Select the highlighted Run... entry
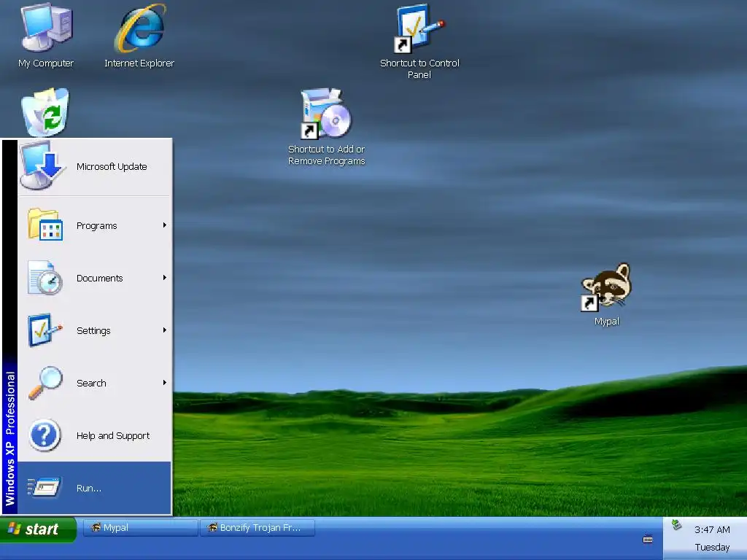The image size is (747, 560). 94,488
